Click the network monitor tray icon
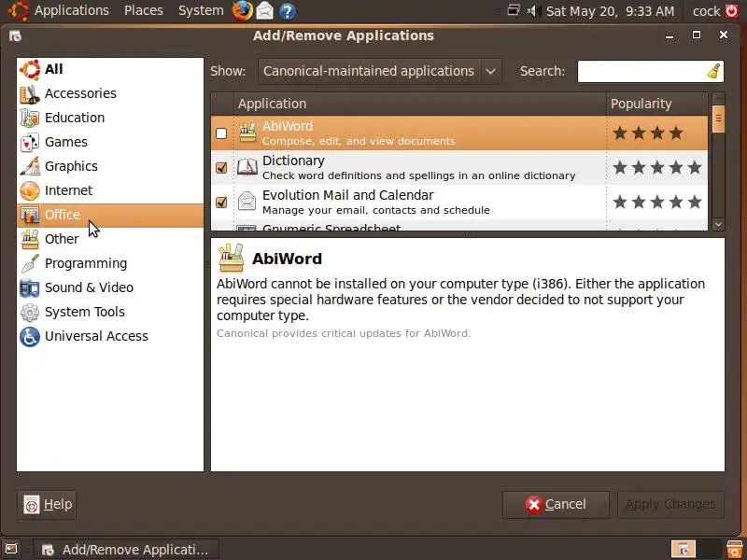 point(514,10)
